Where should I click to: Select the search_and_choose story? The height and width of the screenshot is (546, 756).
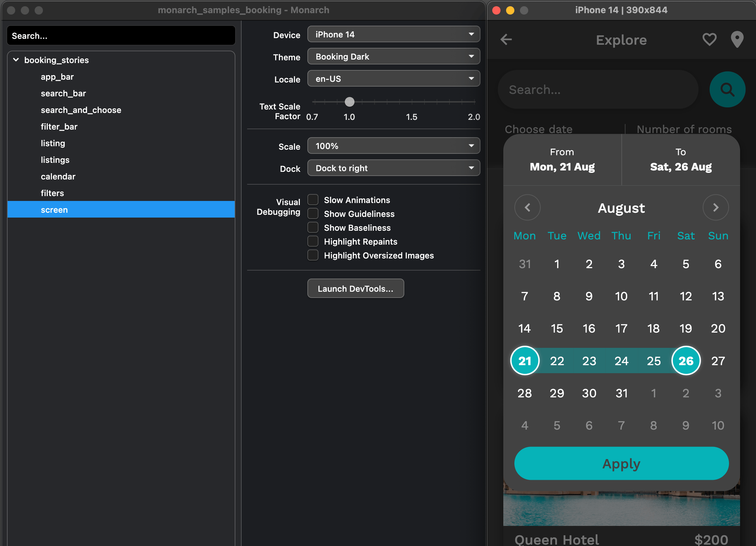(x=81, y=110)
